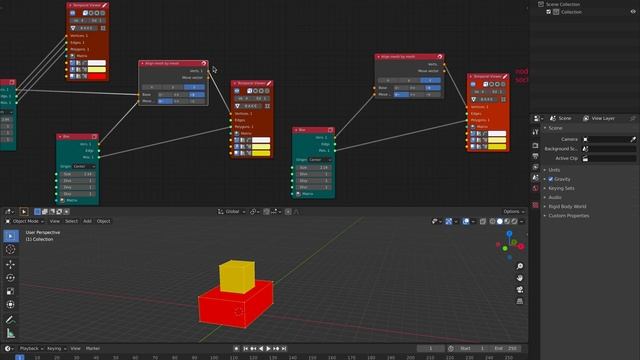Select the 3D Cursor tool
Viewport: 640px width, 360px height.
(11, 249)
